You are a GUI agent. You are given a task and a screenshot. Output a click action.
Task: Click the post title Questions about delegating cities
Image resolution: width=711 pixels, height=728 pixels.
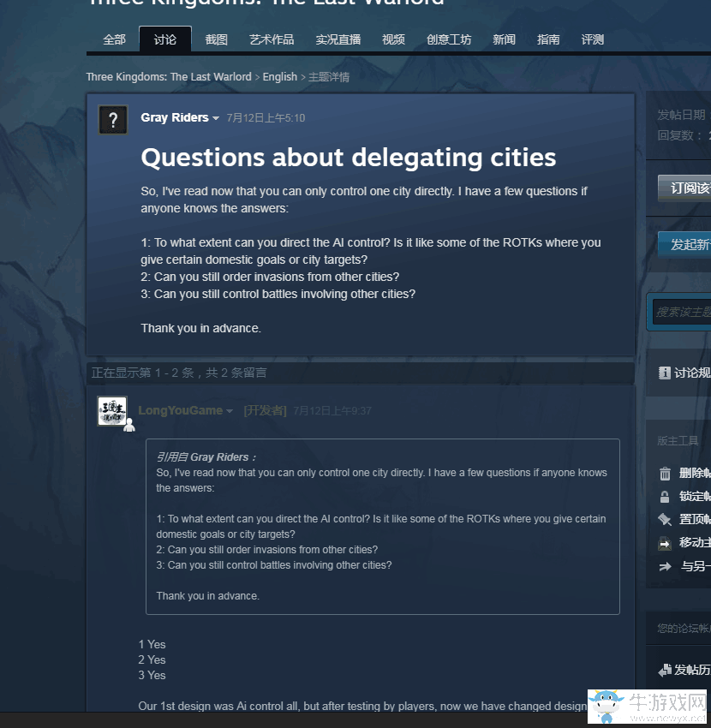[349, 158]
